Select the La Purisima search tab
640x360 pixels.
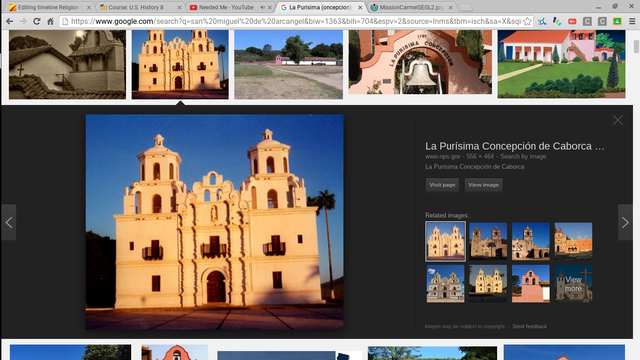(x=320, y=7)
